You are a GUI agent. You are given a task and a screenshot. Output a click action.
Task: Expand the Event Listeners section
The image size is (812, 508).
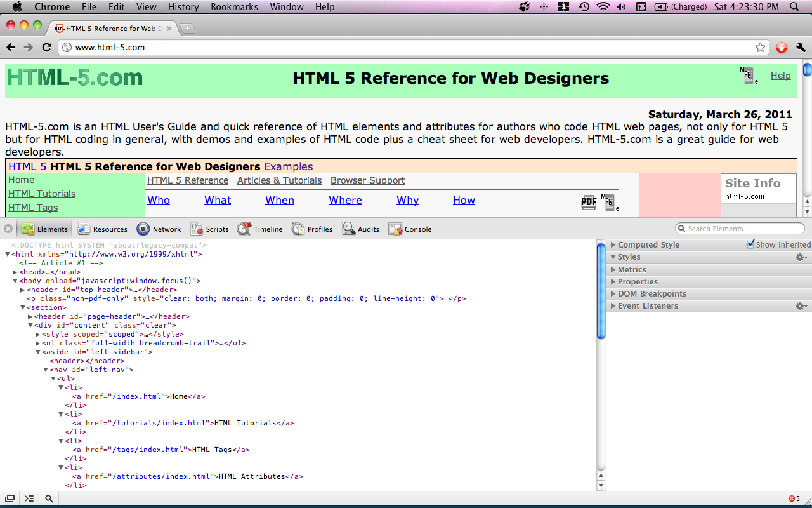pos(614,305)
